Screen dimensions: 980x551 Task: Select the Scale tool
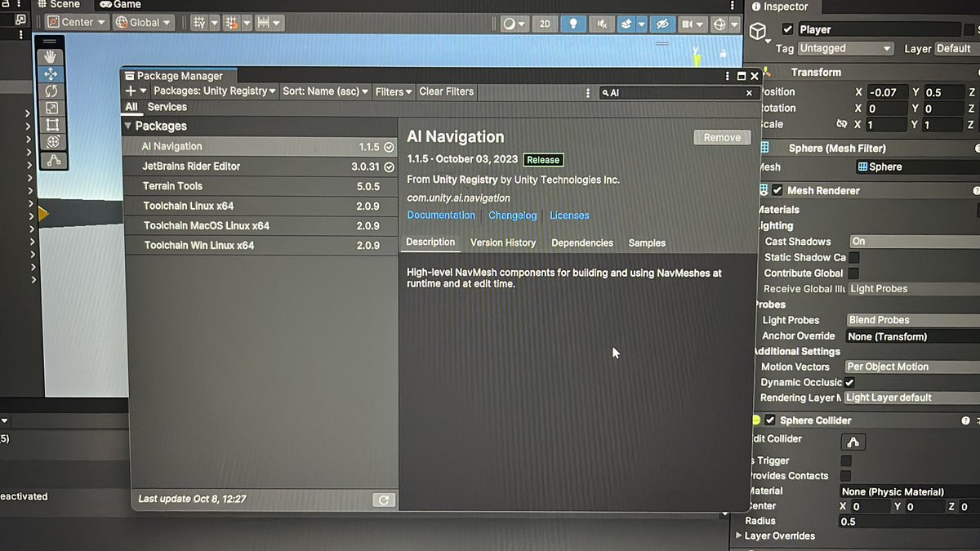(51, 108)
